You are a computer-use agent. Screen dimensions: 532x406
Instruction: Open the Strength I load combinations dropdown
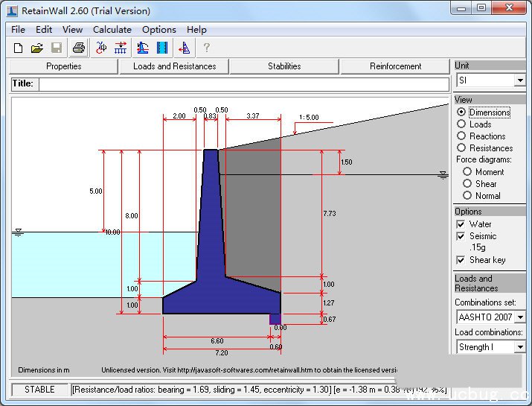[519, 347]
